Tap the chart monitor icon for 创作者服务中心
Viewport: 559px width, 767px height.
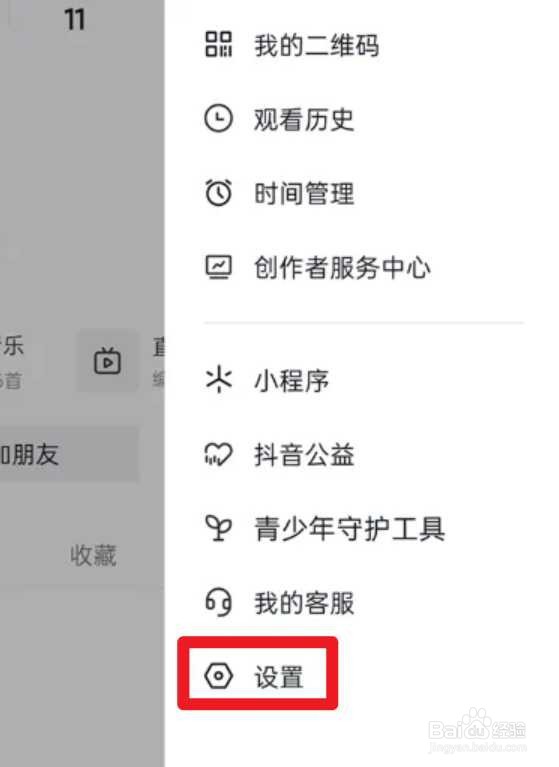218,267
